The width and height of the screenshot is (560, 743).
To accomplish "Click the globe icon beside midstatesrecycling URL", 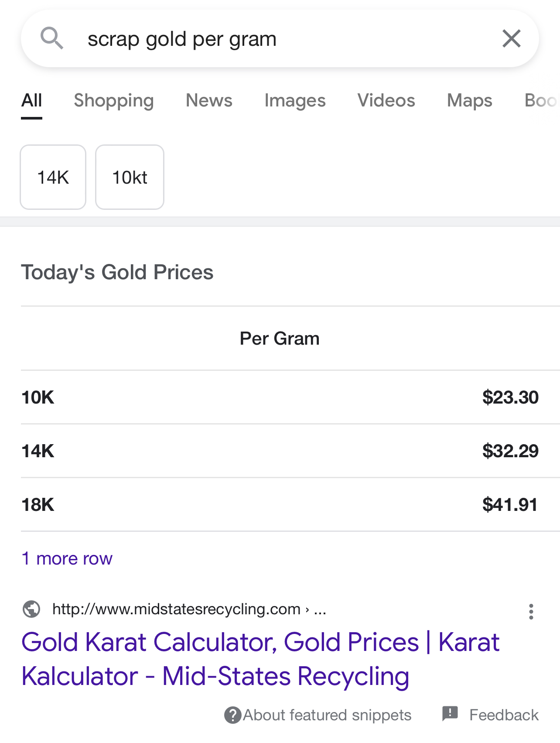I will coord(31,609).
